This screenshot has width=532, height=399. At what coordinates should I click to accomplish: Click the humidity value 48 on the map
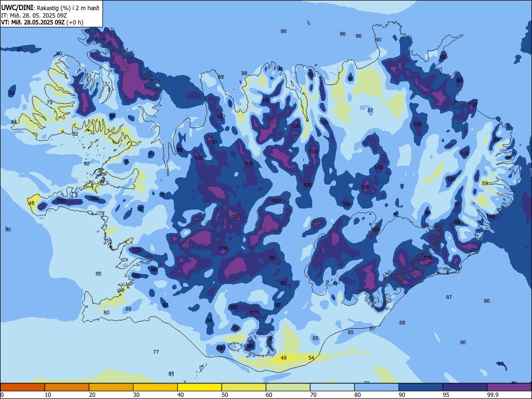[x=31, y=203]
